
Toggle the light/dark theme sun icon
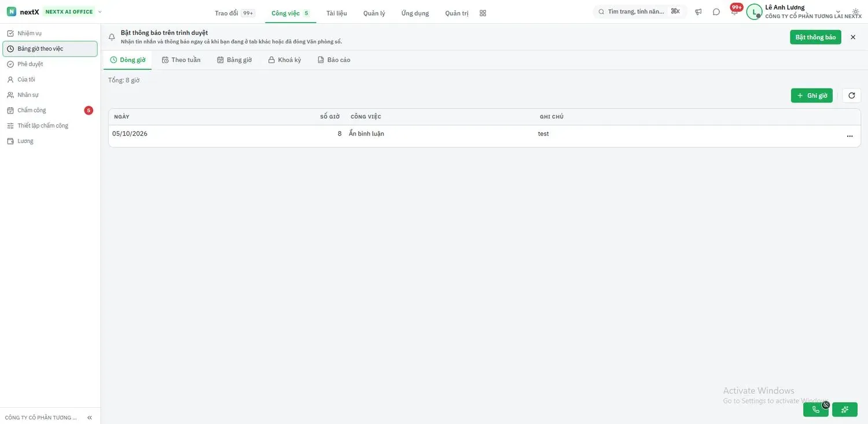coord(856,12)
